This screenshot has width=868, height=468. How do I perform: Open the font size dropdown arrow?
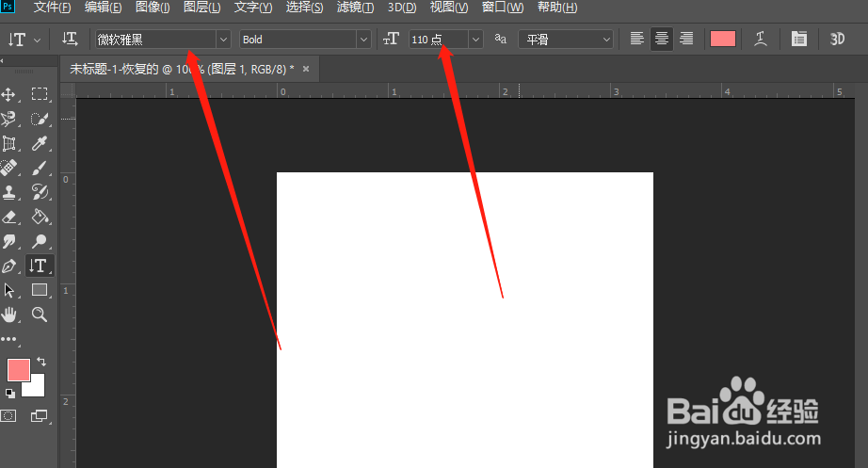tap(475, 40)
